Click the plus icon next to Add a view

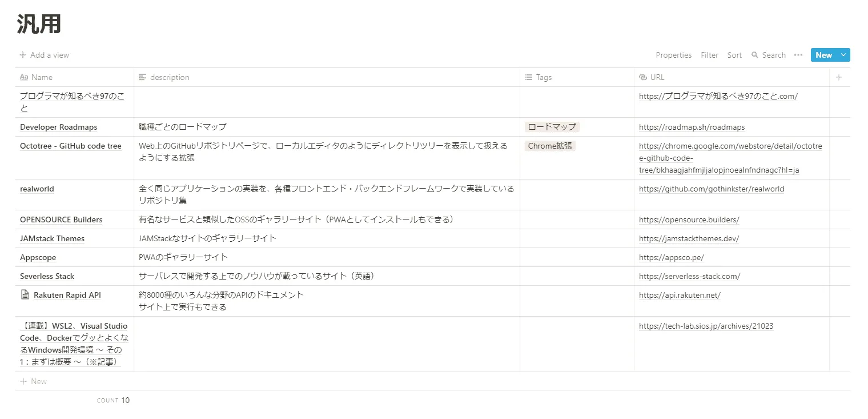coord(22,55)
